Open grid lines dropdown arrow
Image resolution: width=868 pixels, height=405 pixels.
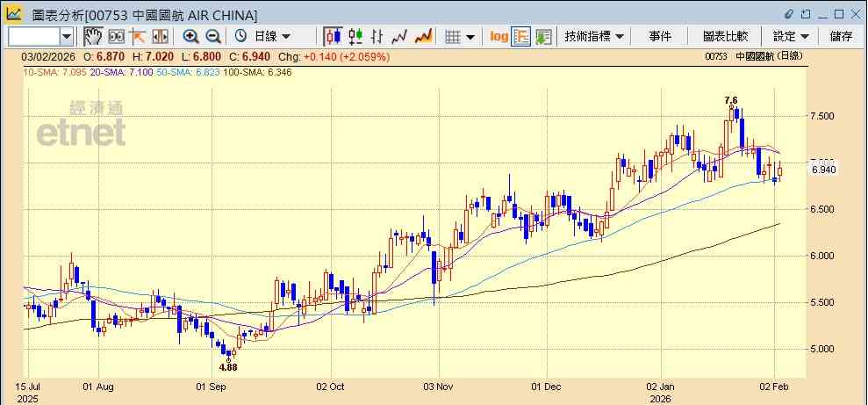coord(470,37)
